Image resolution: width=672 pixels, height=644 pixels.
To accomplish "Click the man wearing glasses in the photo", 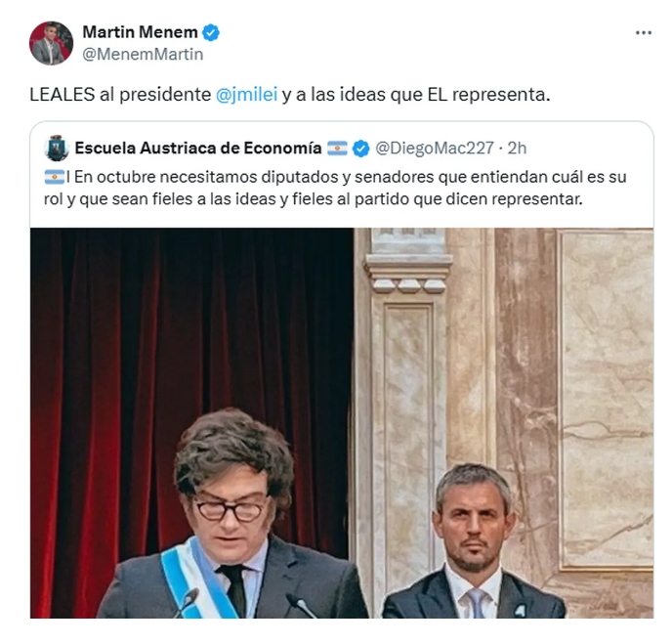I will 232,514.
